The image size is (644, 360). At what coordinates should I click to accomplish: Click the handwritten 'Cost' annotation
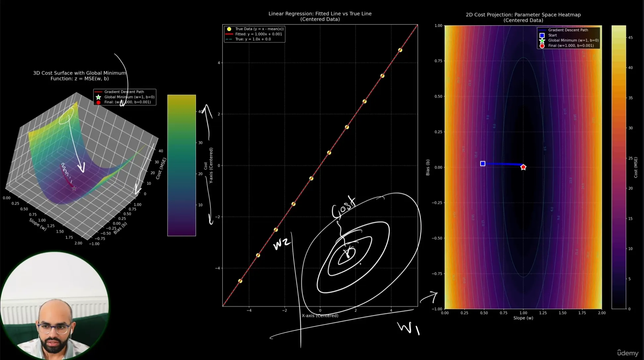pos(343,208)
